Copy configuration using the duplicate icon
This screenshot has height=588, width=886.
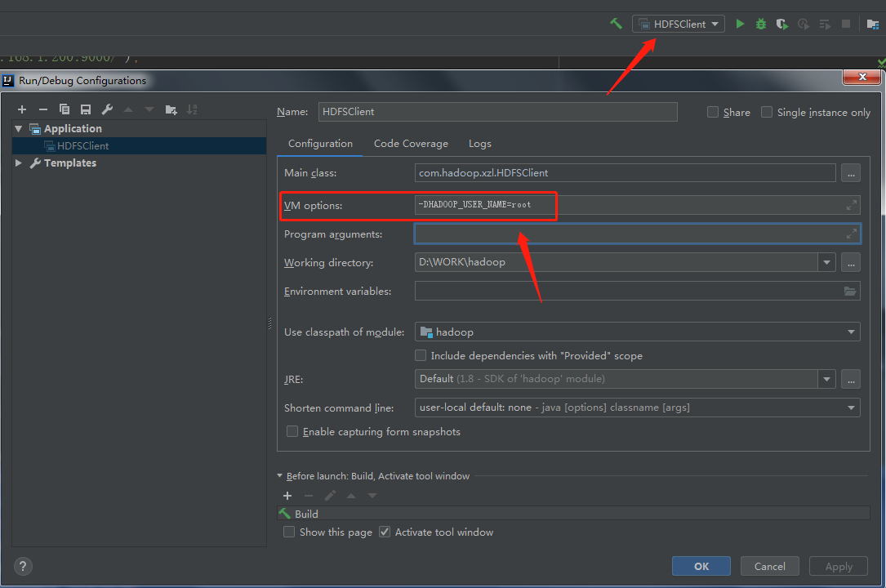65,109
